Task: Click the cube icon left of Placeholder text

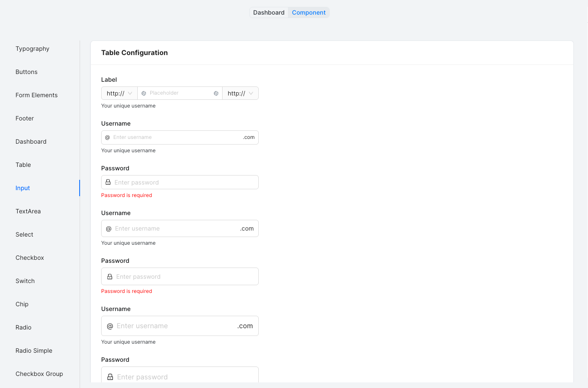Action: click(x=144, y=93)
